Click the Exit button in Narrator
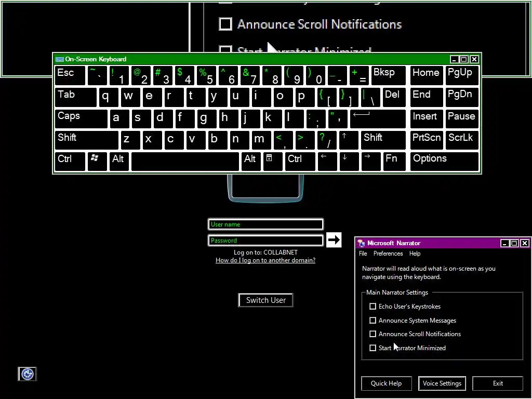Screen dimensions: 532x399 498,383
